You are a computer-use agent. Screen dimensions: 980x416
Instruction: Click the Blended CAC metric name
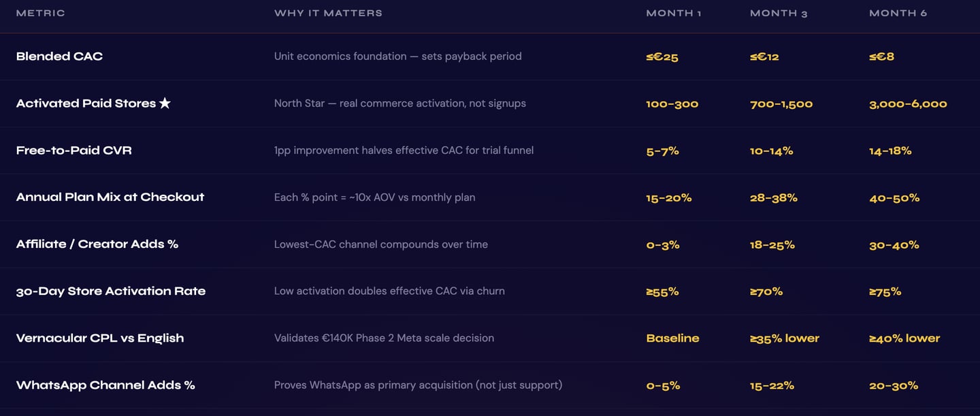(59, 57)
